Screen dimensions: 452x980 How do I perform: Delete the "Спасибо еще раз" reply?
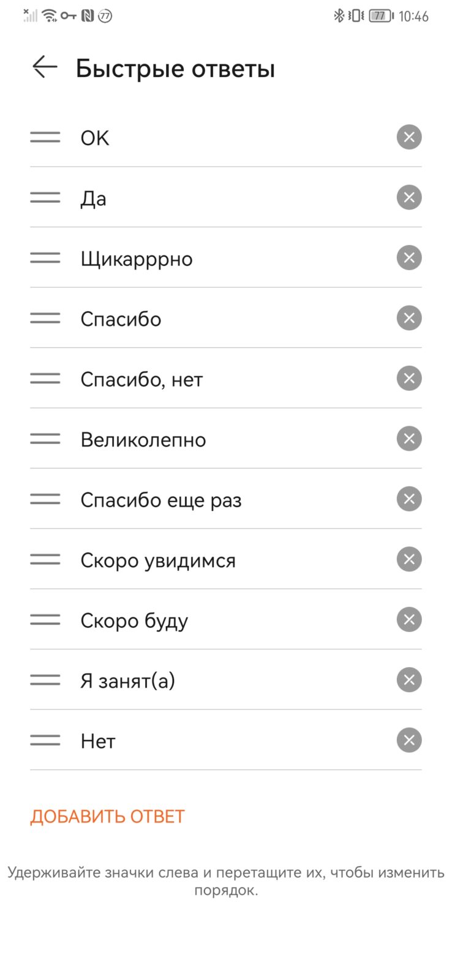click(409, 499)
